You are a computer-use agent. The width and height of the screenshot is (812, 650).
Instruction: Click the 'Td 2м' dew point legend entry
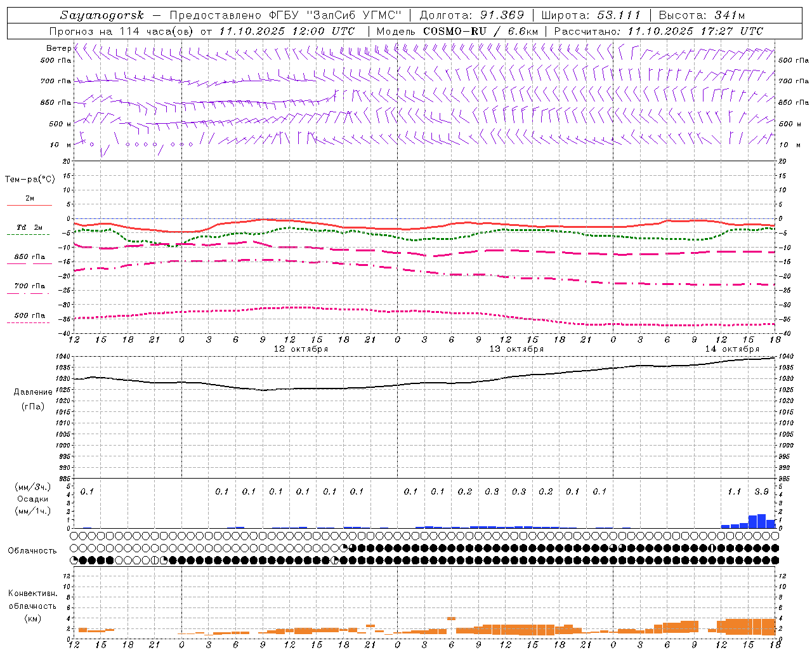point(29,227)
